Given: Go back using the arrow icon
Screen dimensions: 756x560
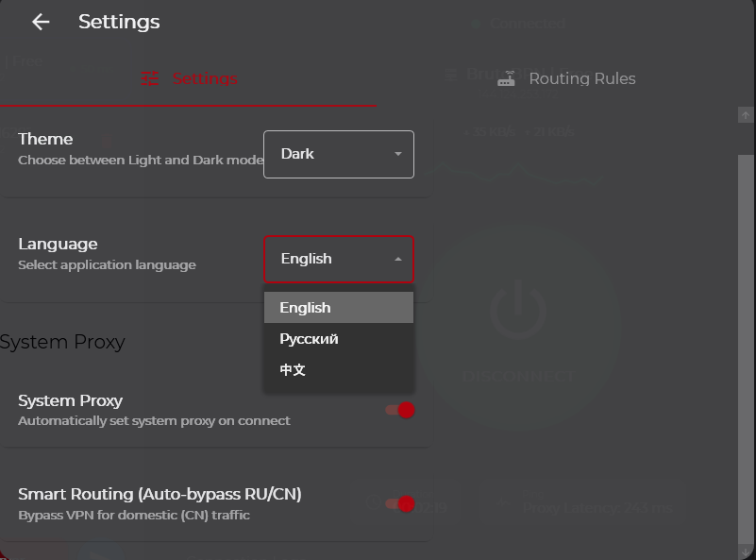Looking at the screenshot, I should [x=41, y=22].
